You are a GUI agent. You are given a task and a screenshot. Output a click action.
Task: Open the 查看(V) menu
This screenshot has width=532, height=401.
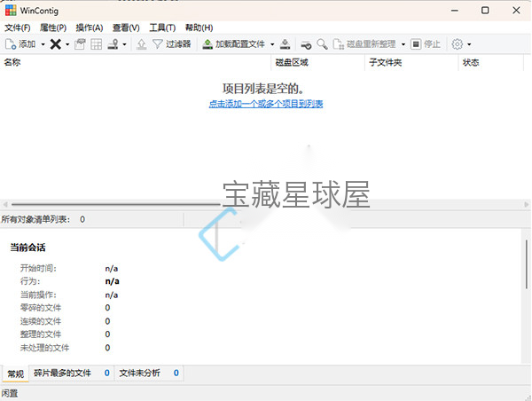pos(126,28)
